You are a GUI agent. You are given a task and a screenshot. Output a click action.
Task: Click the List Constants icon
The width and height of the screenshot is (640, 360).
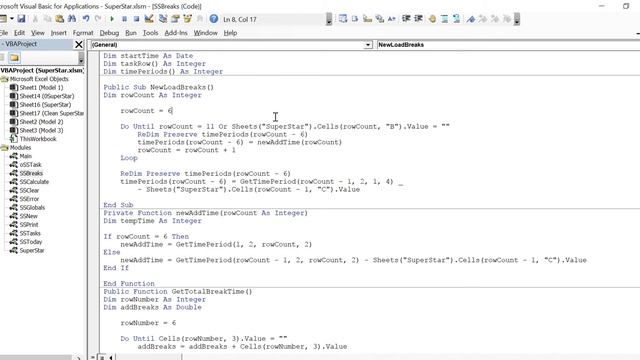coord(355,19)
